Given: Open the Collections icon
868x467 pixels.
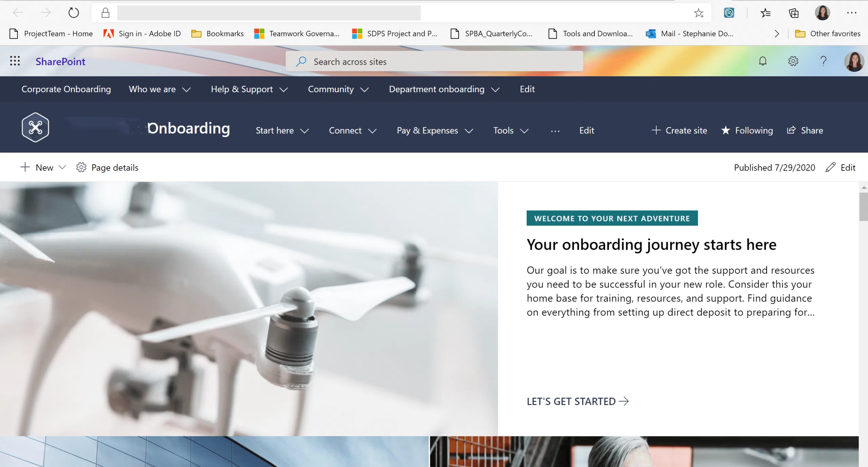Looking at the screenshot, I should point(794,13).
